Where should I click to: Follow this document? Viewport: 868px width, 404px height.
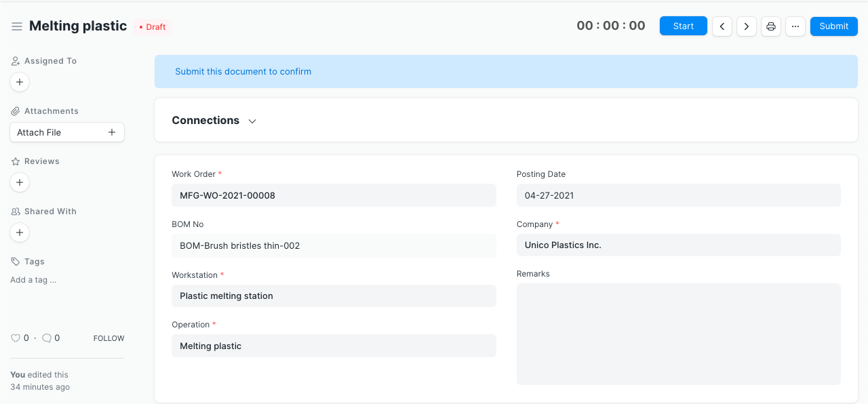(x=108, y=338)
